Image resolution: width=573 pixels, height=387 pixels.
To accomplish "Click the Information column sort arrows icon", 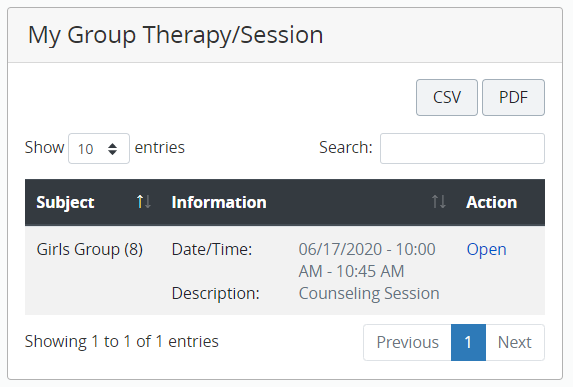I will click(x=439, y=202).
